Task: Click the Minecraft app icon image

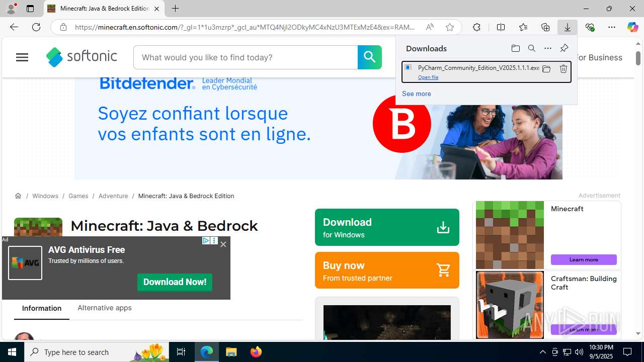Action: point(38,227)
